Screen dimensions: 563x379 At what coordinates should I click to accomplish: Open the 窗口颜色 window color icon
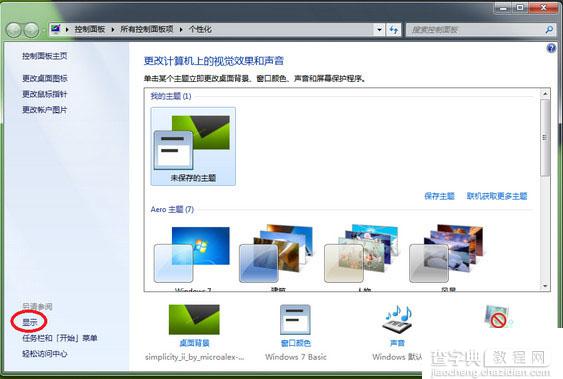295,319
